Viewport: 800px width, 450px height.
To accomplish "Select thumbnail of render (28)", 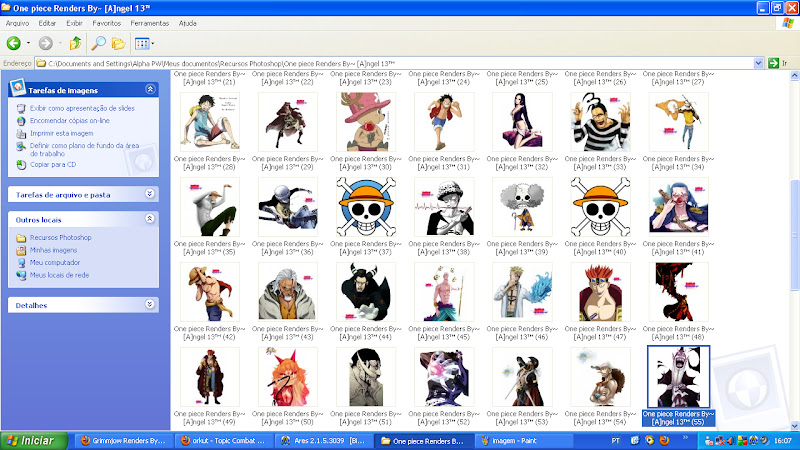I will click(x=210, y=121).
